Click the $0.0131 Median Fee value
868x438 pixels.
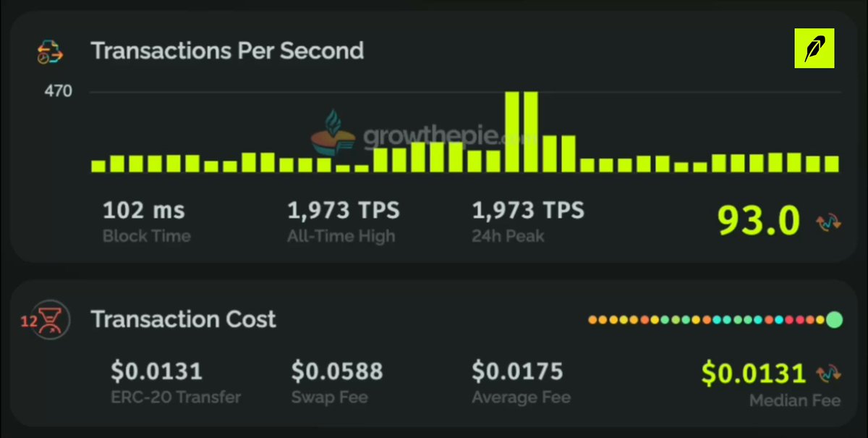(x=754, y=374)
